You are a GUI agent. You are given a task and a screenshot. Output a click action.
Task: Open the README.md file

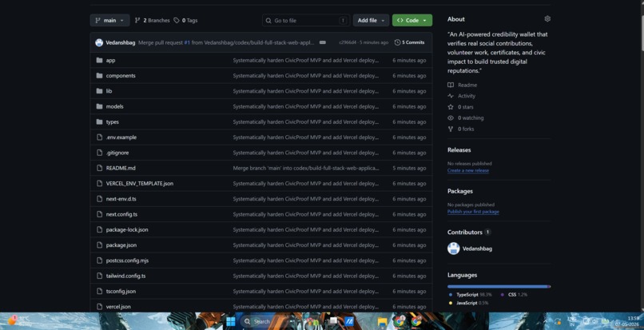[121, 168]
